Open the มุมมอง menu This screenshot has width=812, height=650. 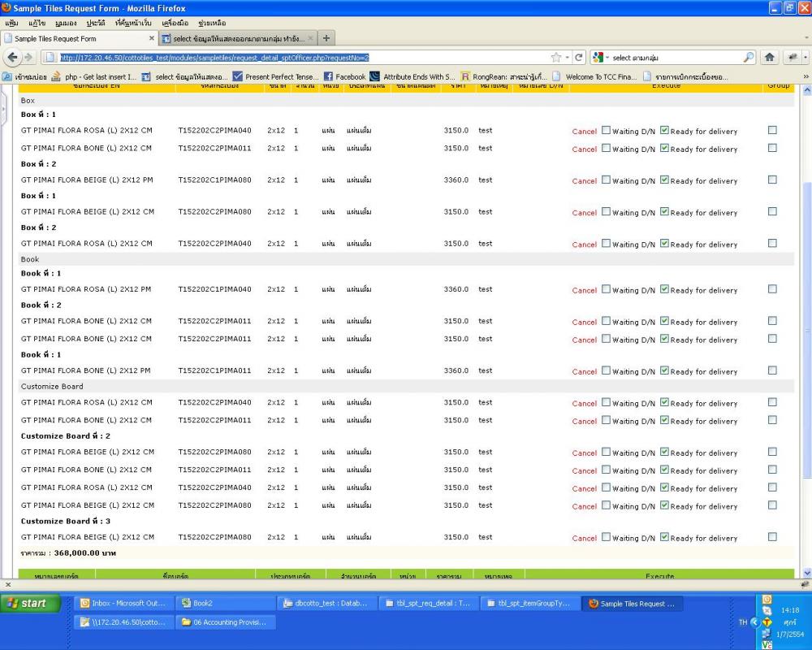(x=66, y=23)
